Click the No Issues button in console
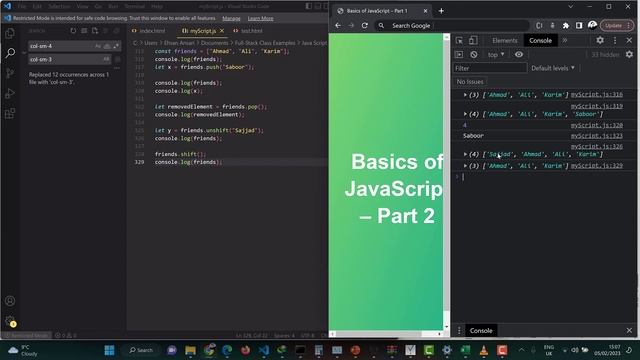Image resolution: width=640 pixels, height=360 pixels. click(x=470, y=82)
